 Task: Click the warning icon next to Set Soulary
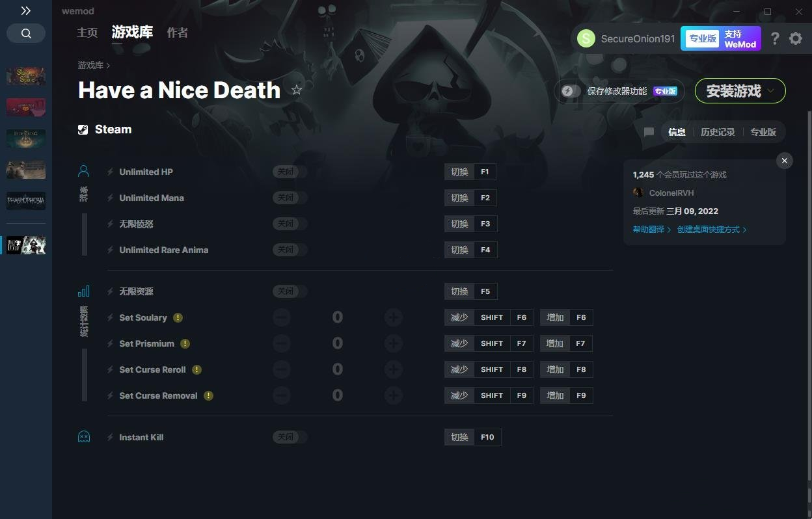click(178, 317)
